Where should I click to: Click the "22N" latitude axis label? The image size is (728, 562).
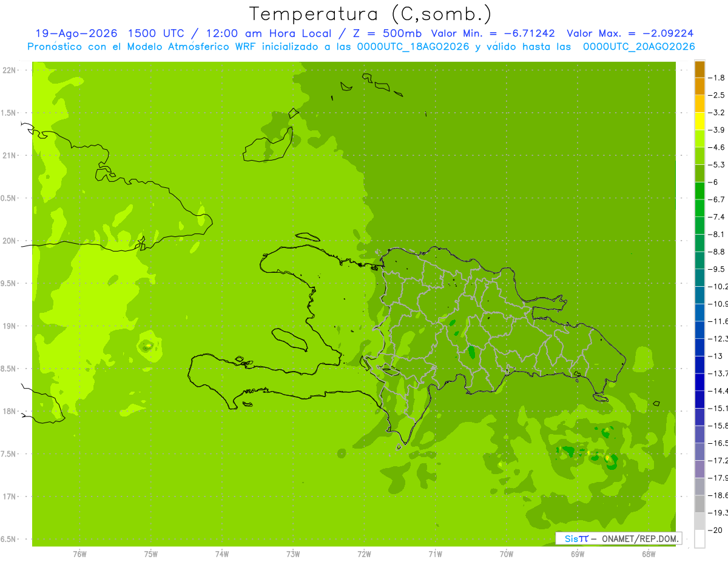(10, 70)
